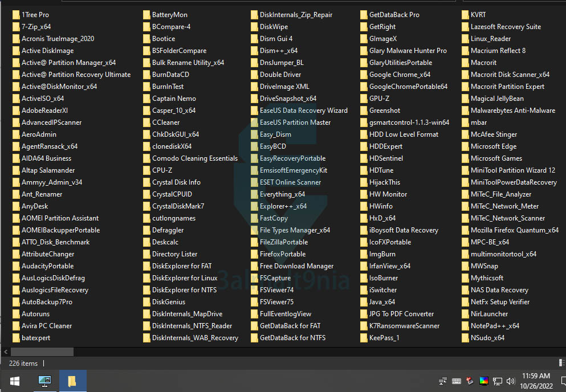Select the Lazesoft Recovery Suite folder name
The height and width of the screenshot is (392, 566).
click(x=506, y=27)
